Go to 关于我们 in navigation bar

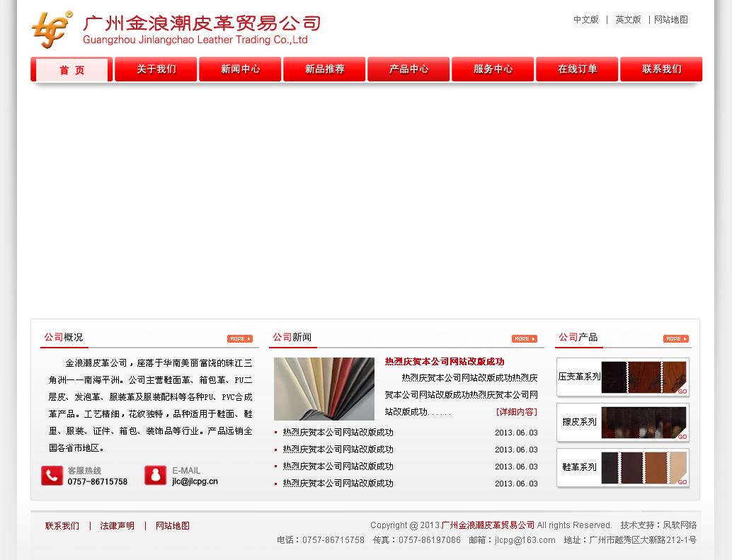(156, 69)
